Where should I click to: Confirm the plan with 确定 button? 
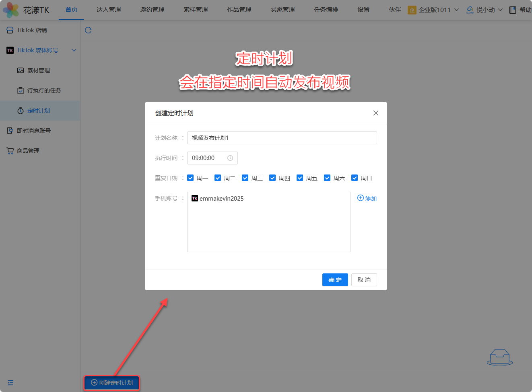335,280
